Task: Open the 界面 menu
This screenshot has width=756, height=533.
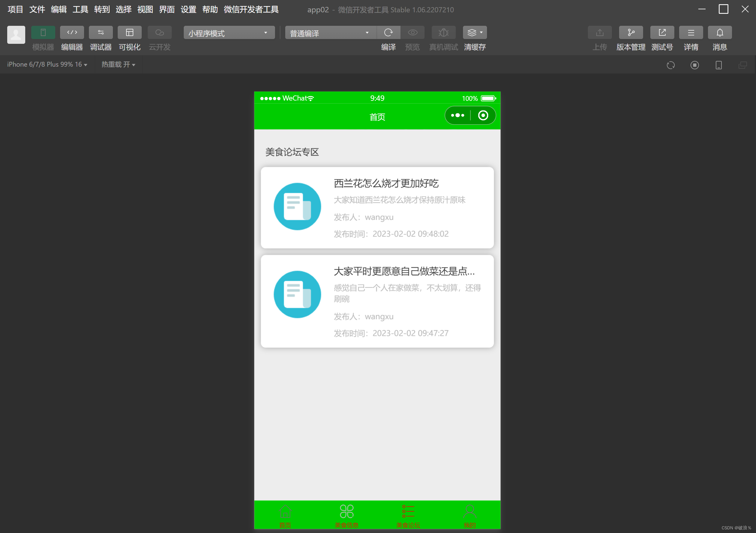Action: coord(167,10)
